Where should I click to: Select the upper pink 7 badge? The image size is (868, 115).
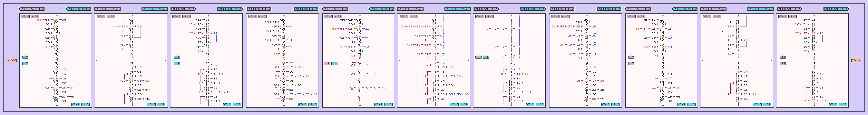[631, 57]
